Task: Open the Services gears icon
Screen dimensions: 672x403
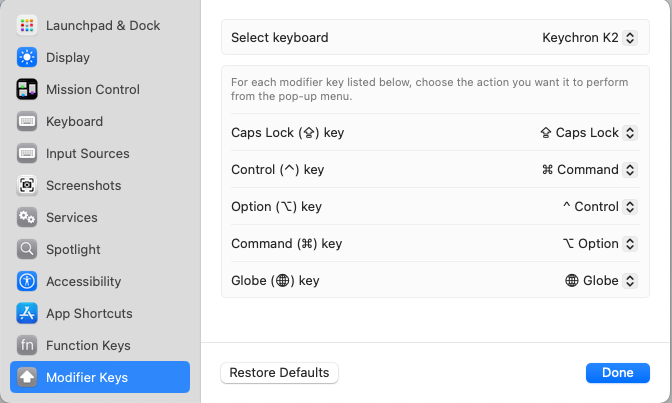Action: coord(27,217)
